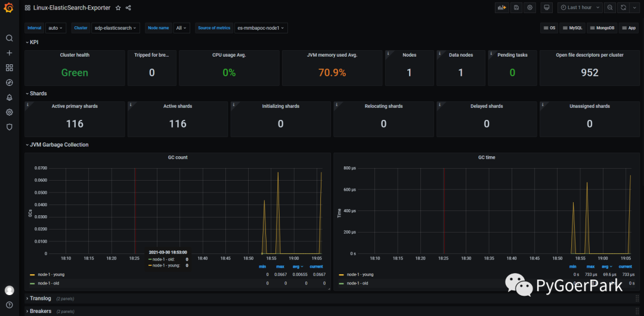The height and width of the screenshot is (316, 644).
Task: Open the Cluster health panel title menu
Action: (x=75, y=55)
